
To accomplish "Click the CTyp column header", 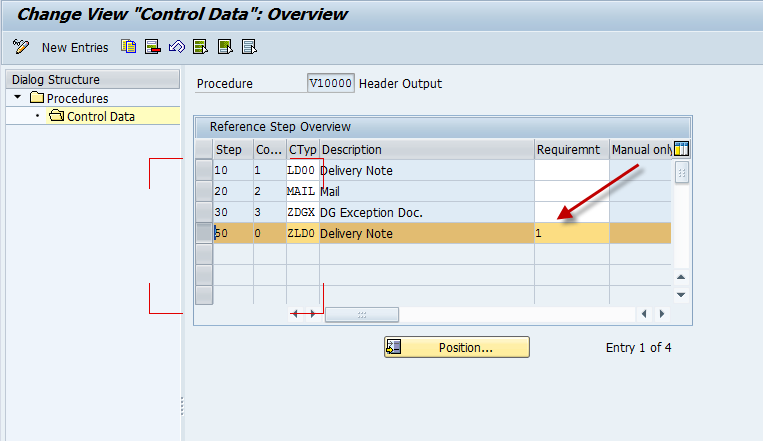I will click(x=303, y=149).
